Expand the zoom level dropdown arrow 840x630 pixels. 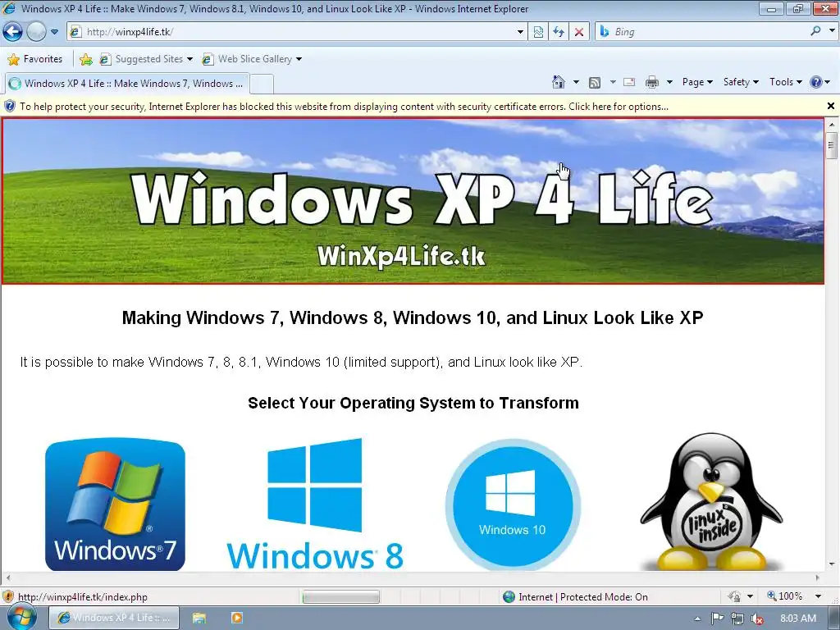pyautogui.click(x=818, y=596)
